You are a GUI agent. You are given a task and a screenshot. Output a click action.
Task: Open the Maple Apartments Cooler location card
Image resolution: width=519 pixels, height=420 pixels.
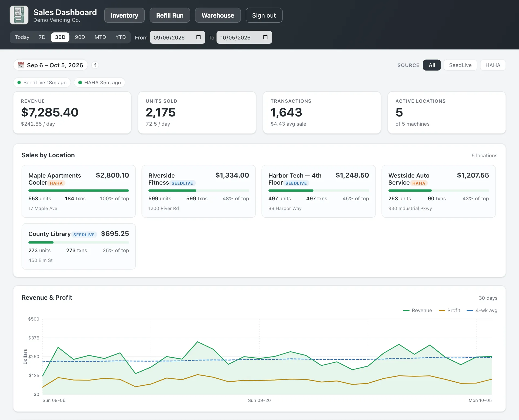(x=79, y=191)
